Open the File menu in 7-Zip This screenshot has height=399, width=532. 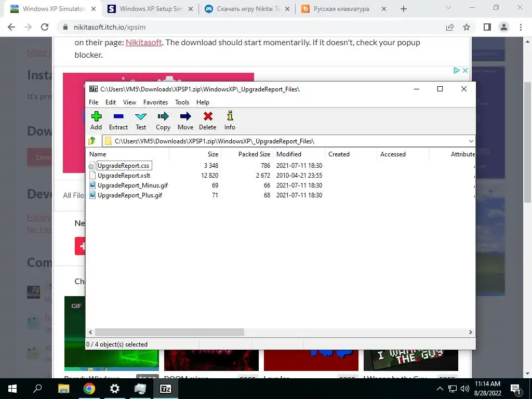click(x=94, y=102)
